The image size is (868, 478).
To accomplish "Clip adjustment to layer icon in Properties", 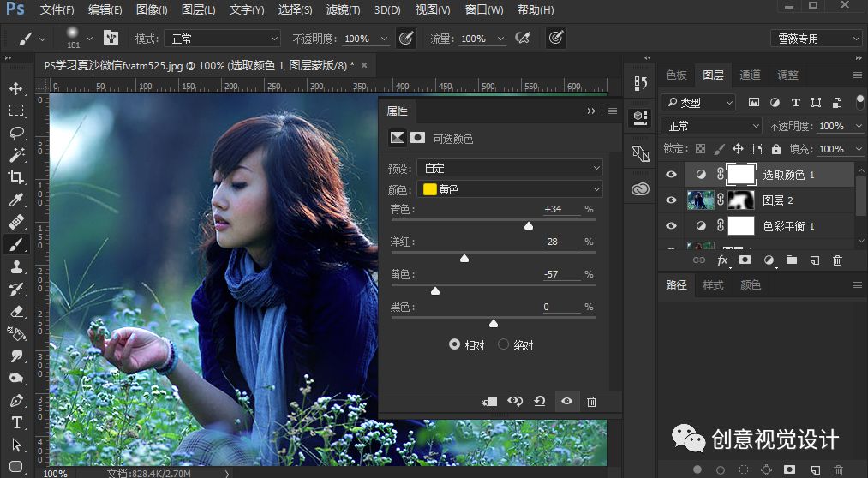I will click(489, 402).
